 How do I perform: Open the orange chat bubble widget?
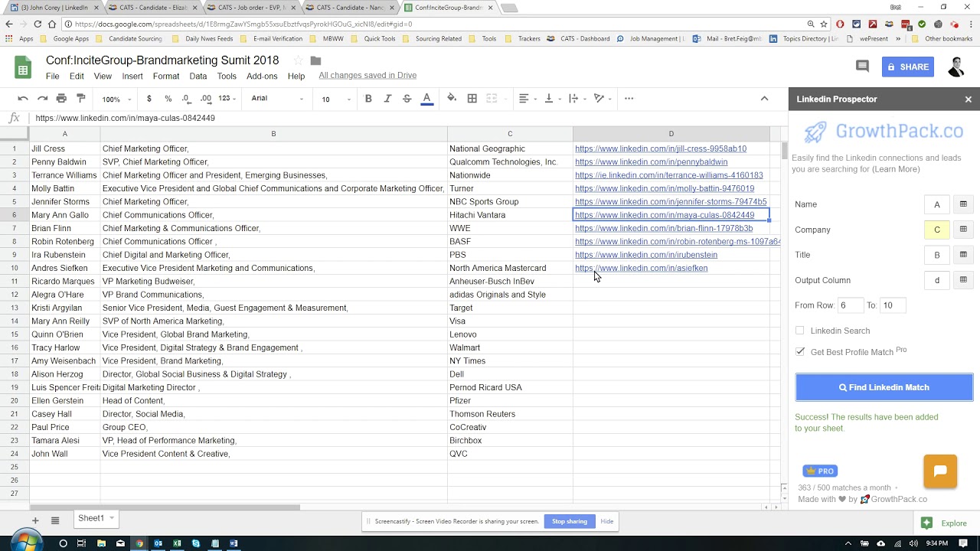[940, 471]
